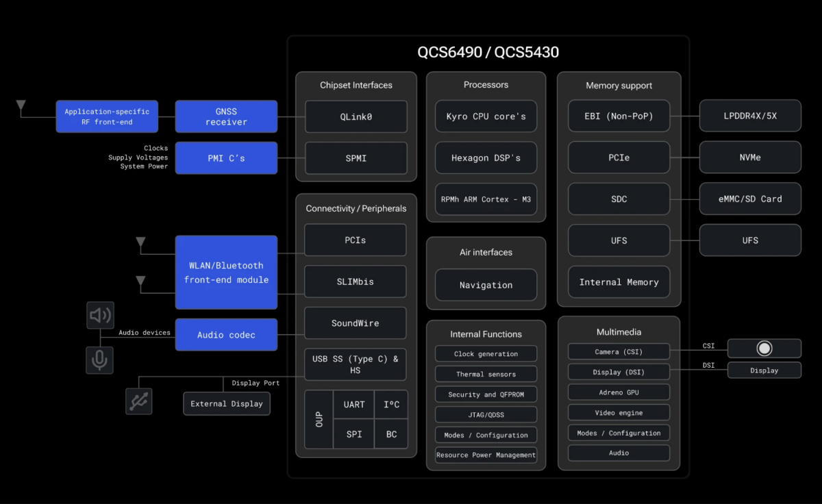Select the microphone icon
The height and width of the screenshot is (504, 822).
(x=99, y=360)
